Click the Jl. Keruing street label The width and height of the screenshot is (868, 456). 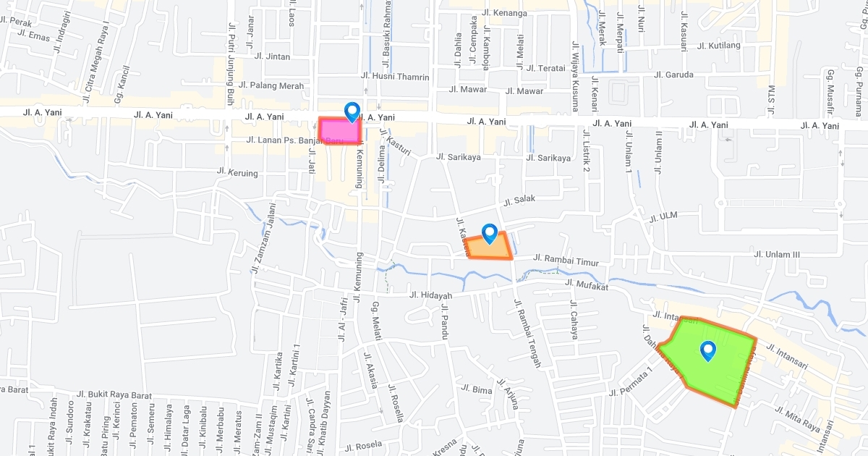237,173
